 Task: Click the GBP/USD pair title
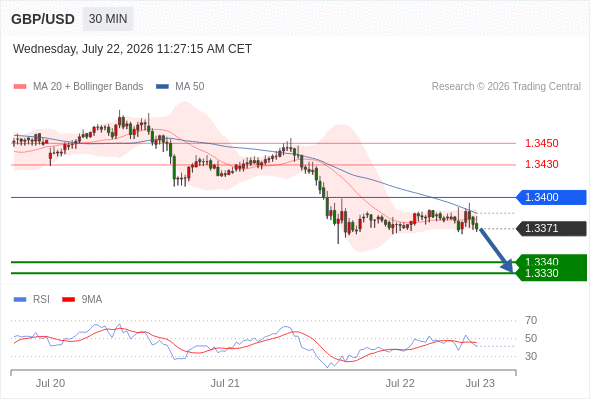43,19
